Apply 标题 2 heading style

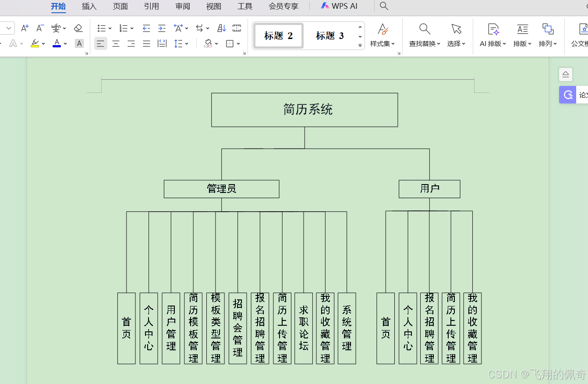coord(278,36)
